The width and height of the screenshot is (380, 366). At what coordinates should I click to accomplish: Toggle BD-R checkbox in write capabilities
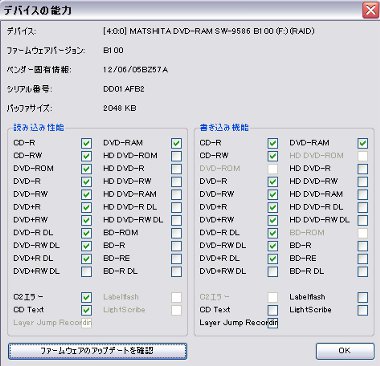[x=363, y=246]
